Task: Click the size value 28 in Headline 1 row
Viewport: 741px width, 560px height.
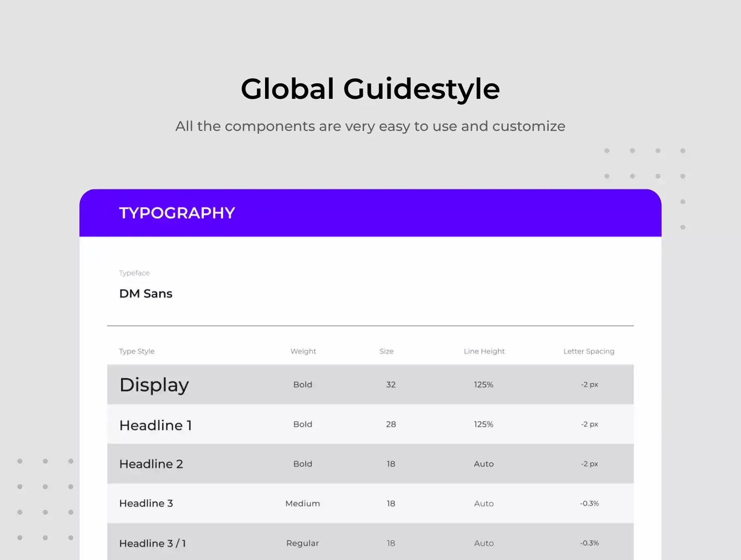Action: pos(391,424)
